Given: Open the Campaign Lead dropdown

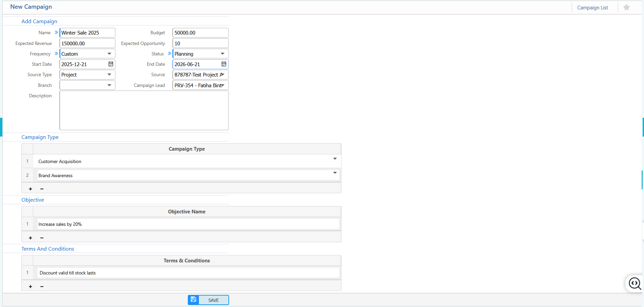Looking at the screenshot, I should [x=222, y=85].
